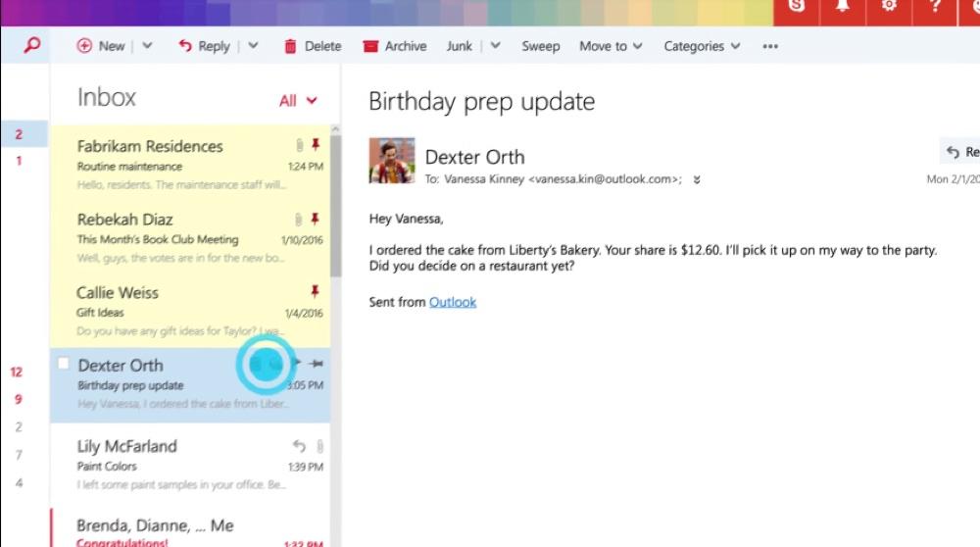Open Skype from the top bar
Viewport: 980px width, 547px height.
[796, 6]
